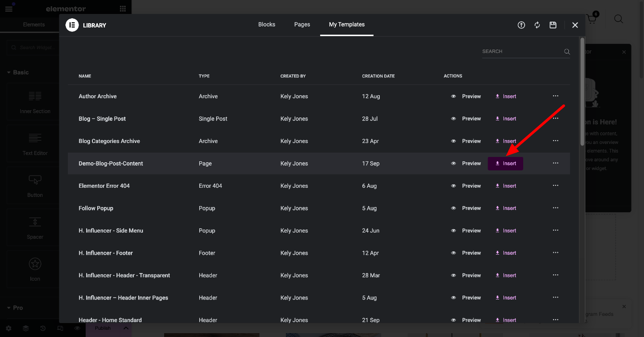Close the Library dialog
The width and height of the screenshot is (644, 337).
pos(575,25)
